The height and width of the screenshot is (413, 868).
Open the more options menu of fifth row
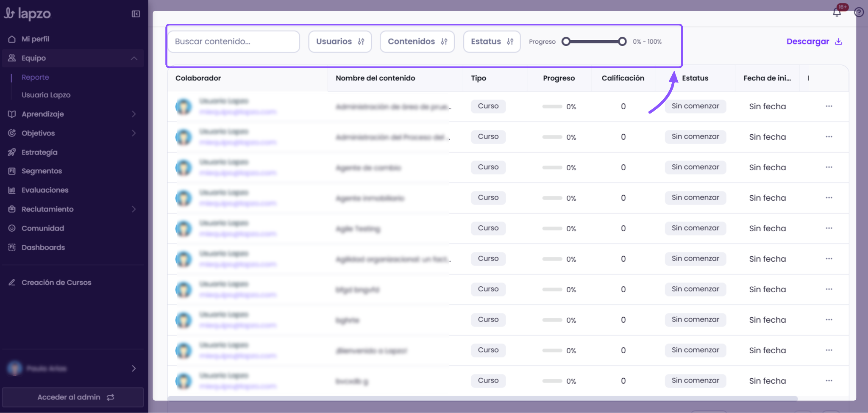coord(829,228)
